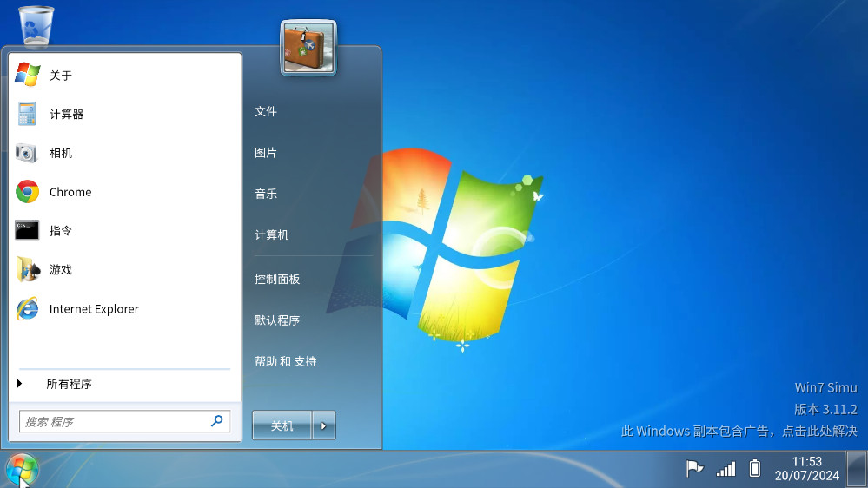This screenshot has height=488, width=868.
Task: Click the 搜索 程序 search field
Action: coord(115,421)
